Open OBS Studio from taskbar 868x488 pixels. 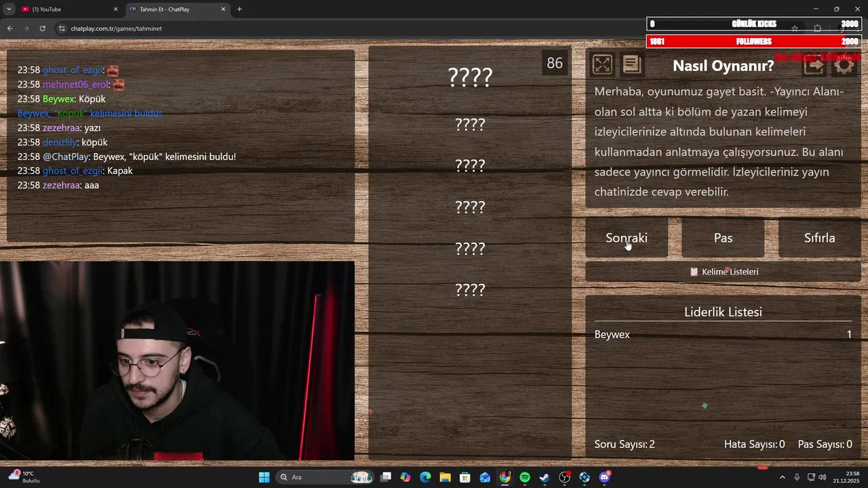564,477
